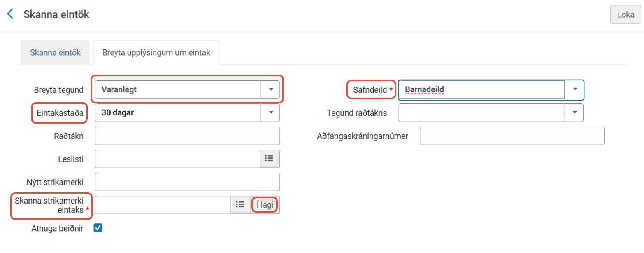644x253 pixels.
Task: Select Breyta upplýsingum um eintak tab
Action: click(156, 53)
